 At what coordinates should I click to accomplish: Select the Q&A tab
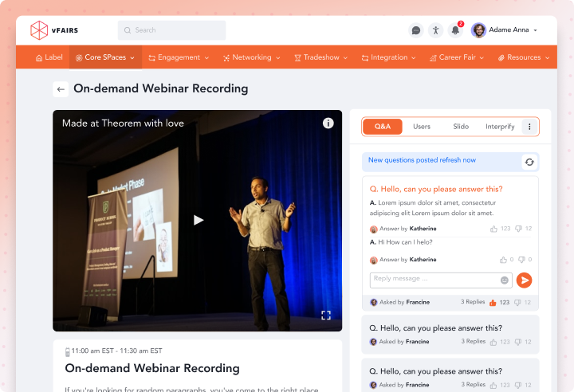pyautogui.click(x=383, y=127)
